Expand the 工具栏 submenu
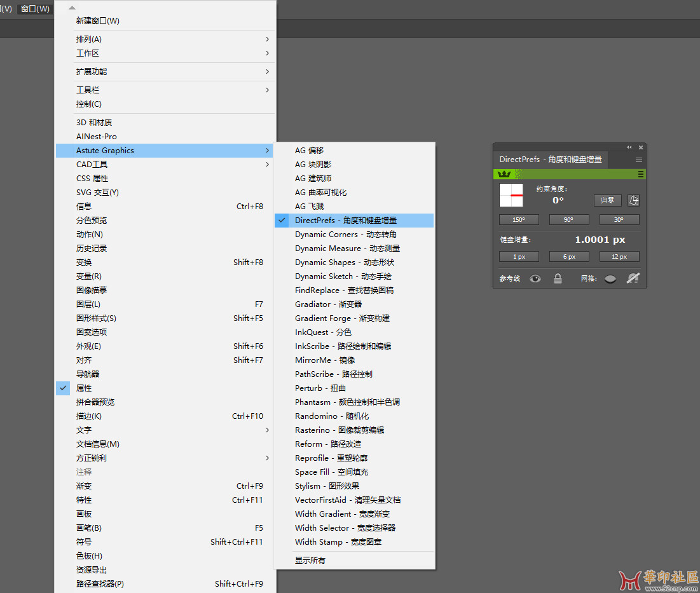Image resolution: width=700 pixels, height=593 pixels. coord(165,90)
